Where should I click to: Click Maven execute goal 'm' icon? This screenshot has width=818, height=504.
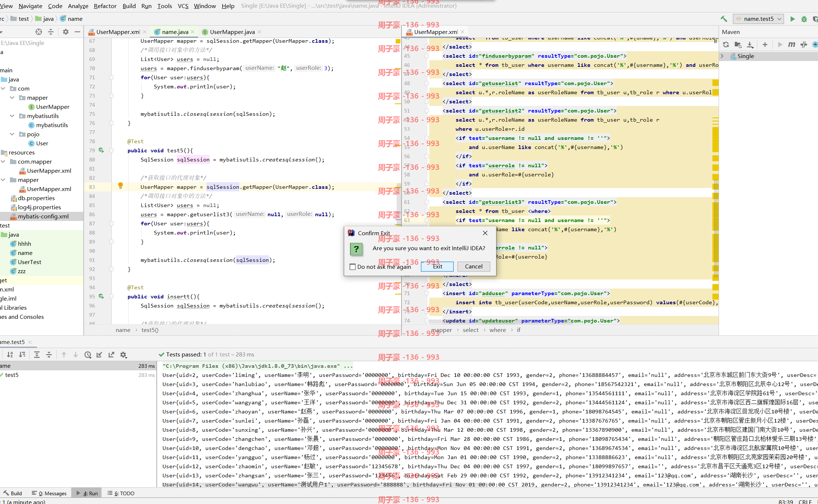792,45
